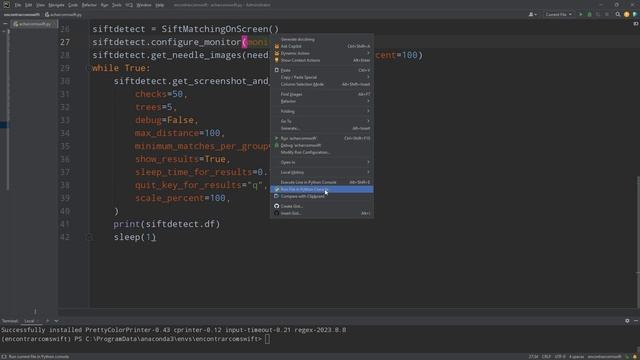Click the terminal command prompt input

[x=267, y=339]
